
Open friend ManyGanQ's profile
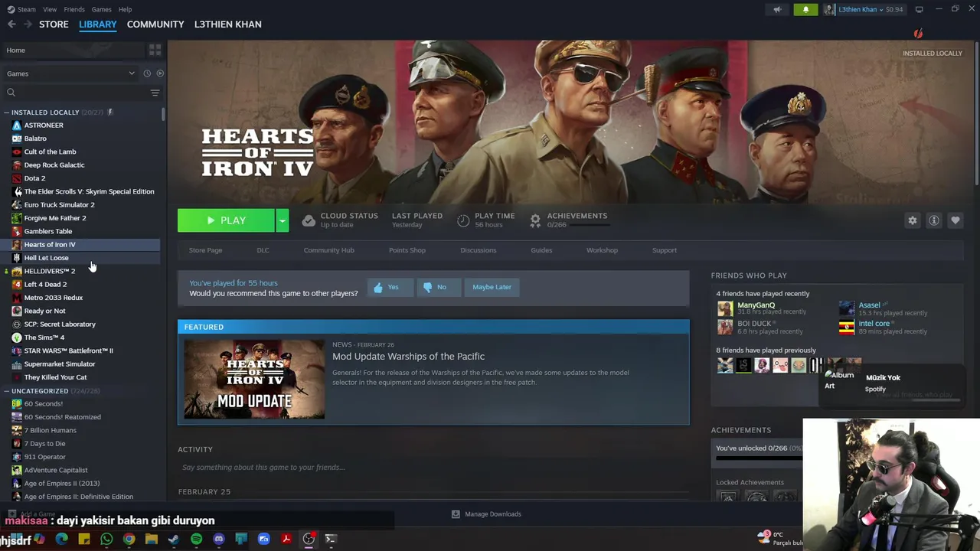[x=756, y=305]
